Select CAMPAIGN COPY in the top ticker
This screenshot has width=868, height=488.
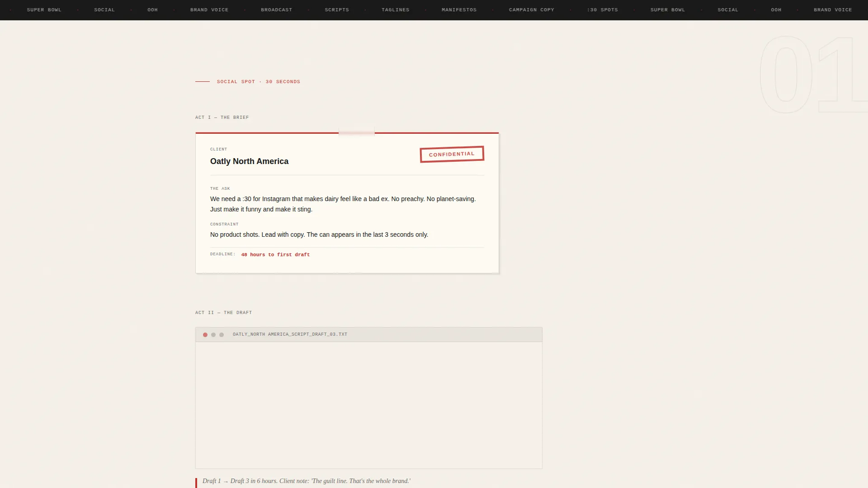[532, 10]
